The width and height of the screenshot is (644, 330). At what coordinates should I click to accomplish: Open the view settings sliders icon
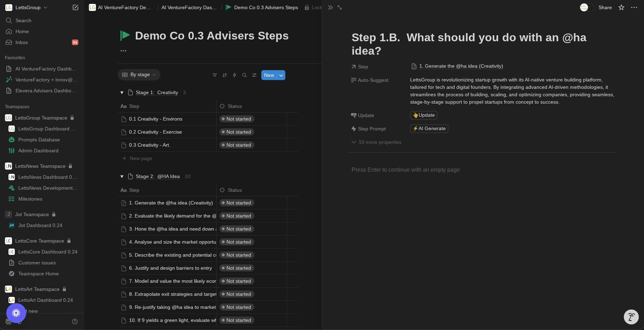click(x=254, y=75)
